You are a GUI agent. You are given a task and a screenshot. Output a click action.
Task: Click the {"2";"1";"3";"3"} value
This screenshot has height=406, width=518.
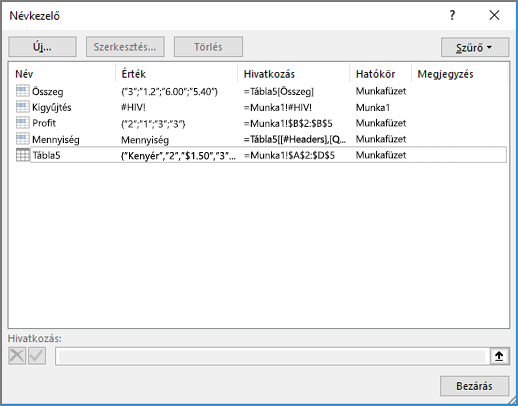(x=153, y=124)
